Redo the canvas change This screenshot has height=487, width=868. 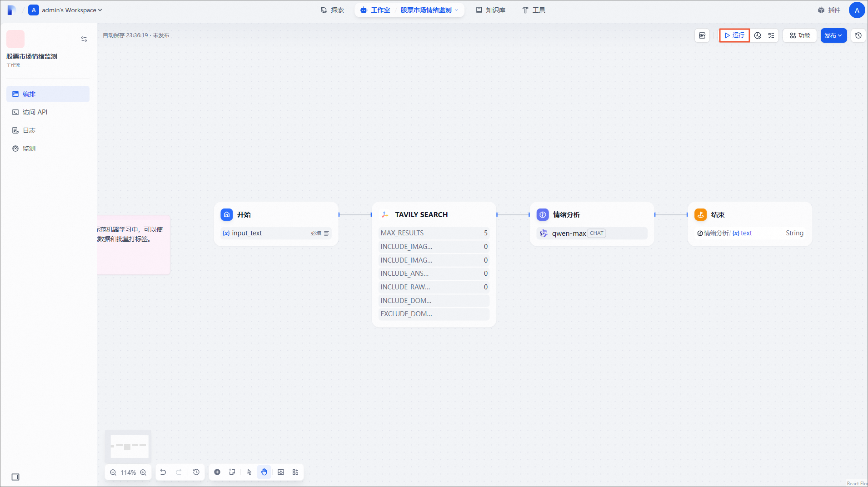(179, 472)
